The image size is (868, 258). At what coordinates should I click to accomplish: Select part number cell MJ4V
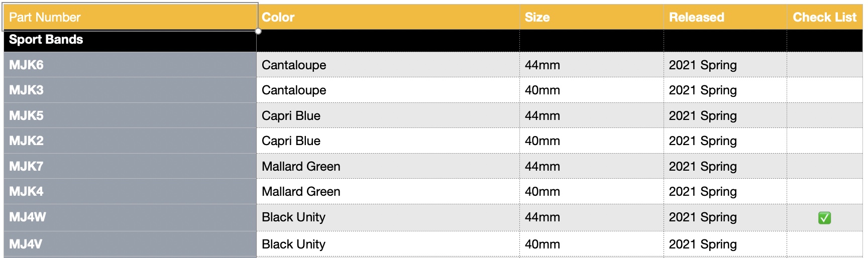pos(130,244)
